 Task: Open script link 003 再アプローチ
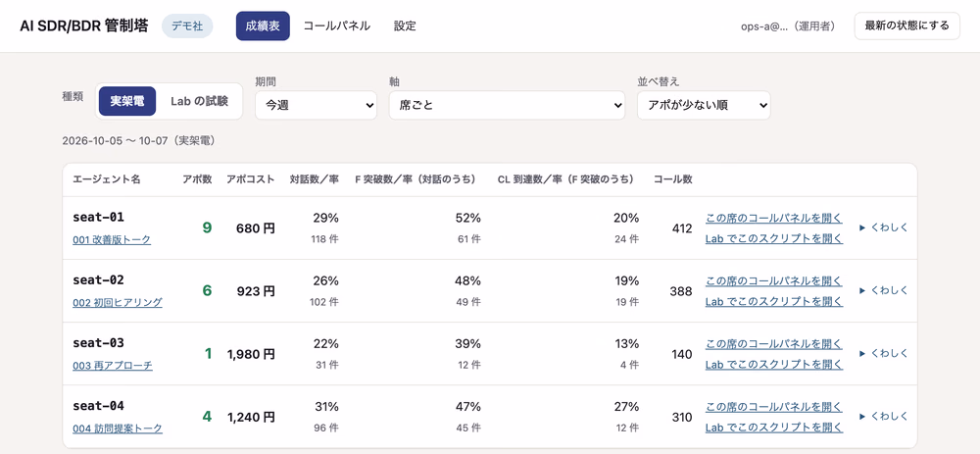coord(113,366)
